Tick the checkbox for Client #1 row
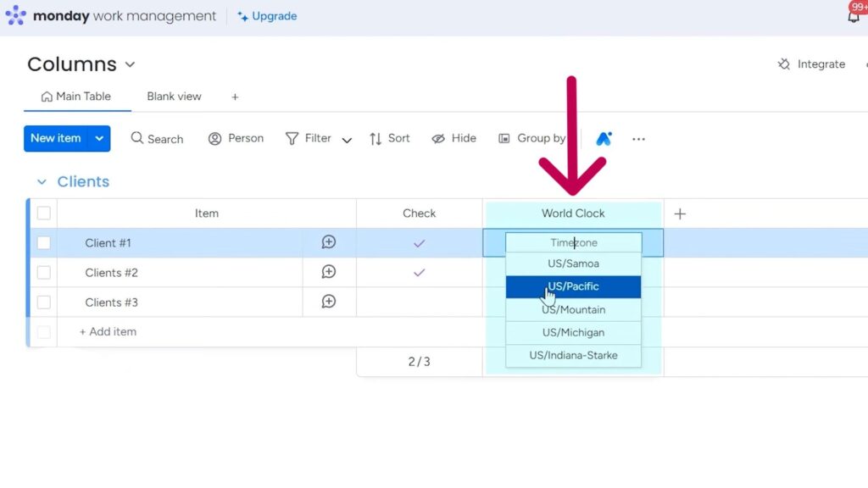Screen dimensions: 868x488 pos(44,243)
